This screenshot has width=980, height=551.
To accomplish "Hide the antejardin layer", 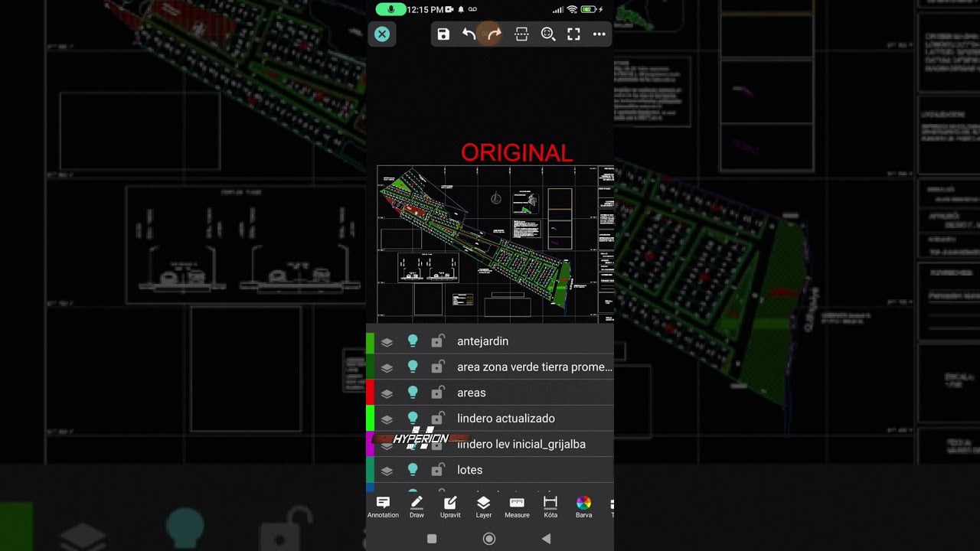I will 413,341.
